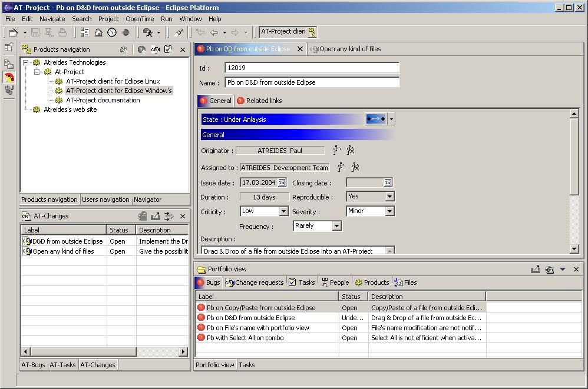Open the OpenTime menu
The width and height of the screenshot is (588, 389).
tap(140, 19)
